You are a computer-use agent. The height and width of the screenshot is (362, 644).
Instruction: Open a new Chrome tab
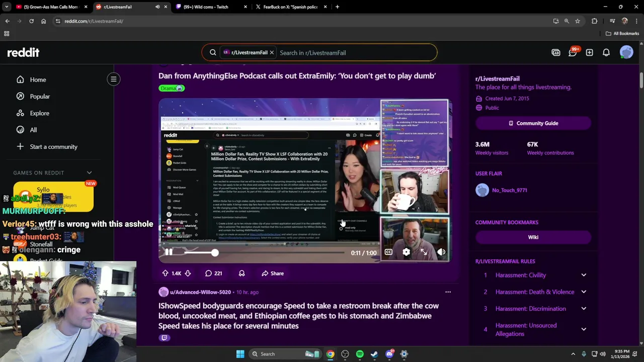(337, 7)
